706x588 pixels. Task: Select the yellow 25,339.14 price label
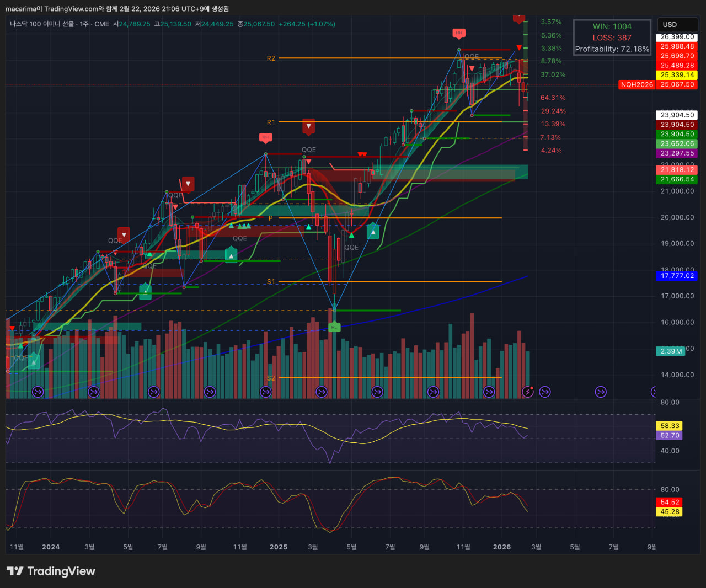(x=677, y=75)
